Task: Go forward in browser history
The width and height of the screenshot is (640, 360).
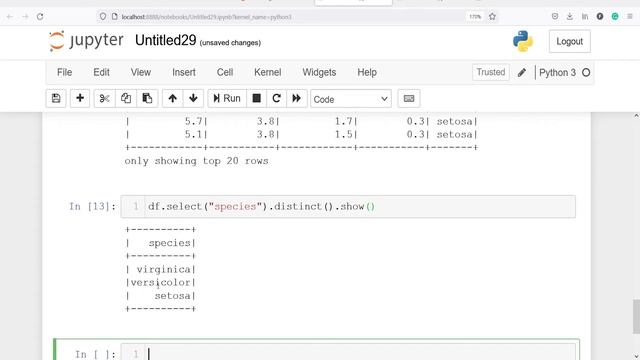Action: point(25,17)
